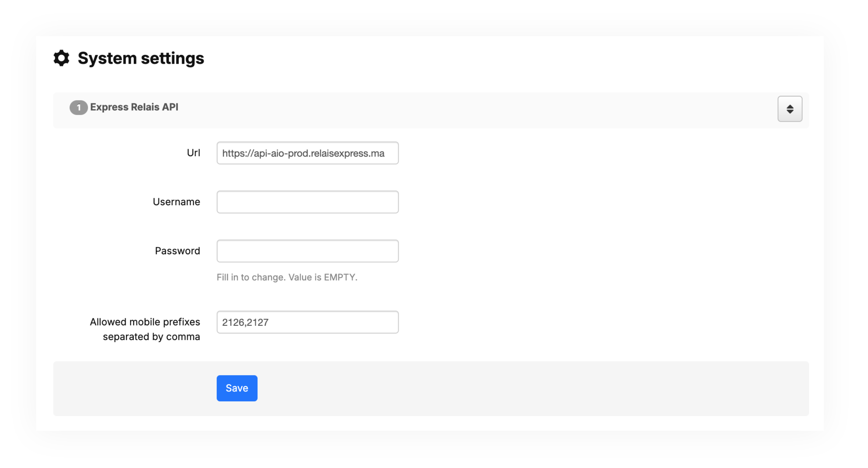Screen dimensions: 868x468
Task: Click the number 1 badge icon
Action: [x=78, y=108]
